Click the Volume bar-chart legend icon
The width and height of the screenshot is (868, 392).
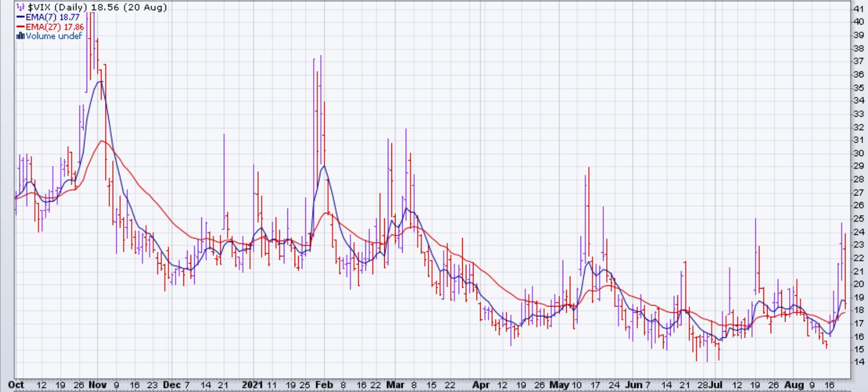click(20, 36)
